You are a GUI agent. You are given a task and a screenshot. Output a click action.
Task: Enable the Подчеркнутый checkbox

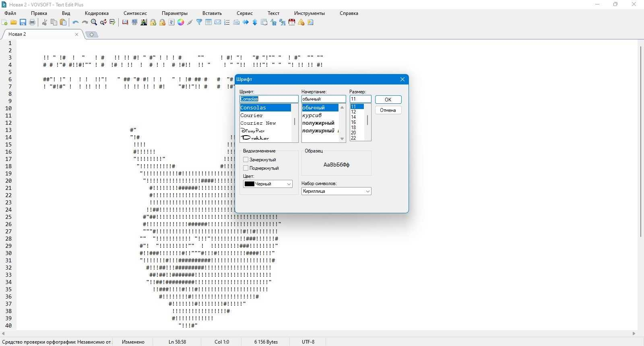coord(246,168)
